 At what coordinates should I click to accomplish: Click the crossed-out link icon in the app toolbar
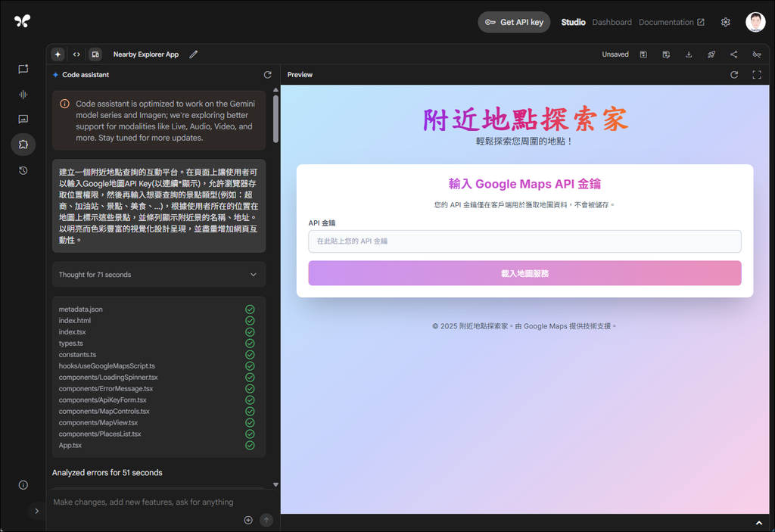click(757, 54)
